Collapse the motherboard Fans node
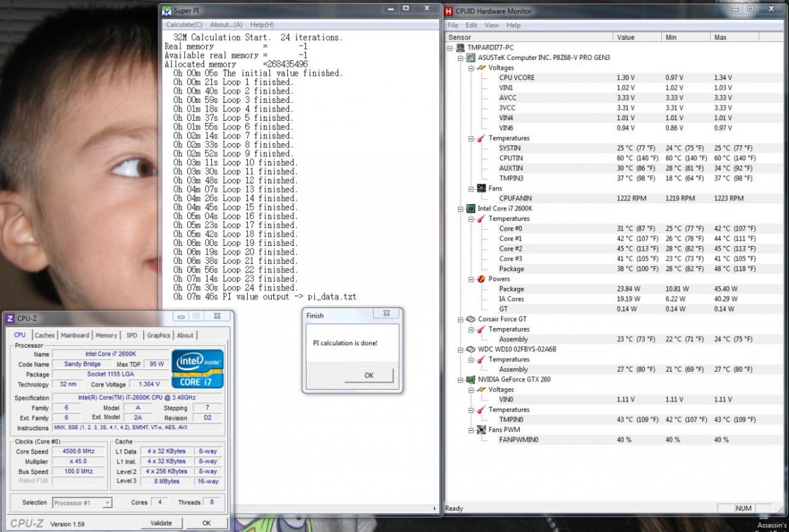This screenshot has height=532, width=789. [x=471, y=189]
